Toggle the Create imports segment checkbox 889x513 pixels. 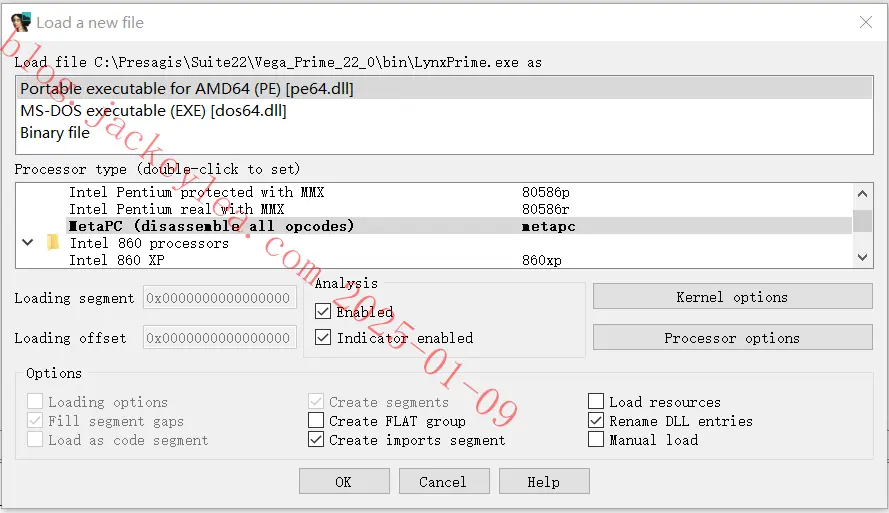point(316,439)
